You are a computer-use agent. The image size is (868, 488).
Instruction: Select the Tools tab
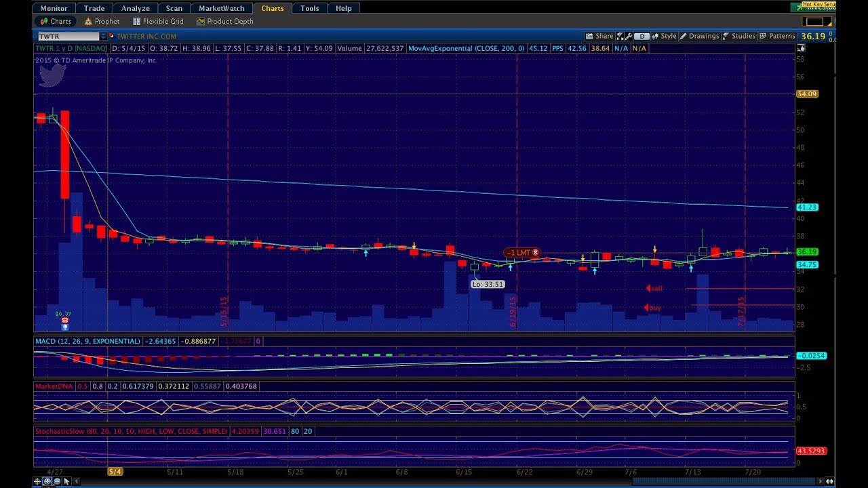click(x=310, y=8)
